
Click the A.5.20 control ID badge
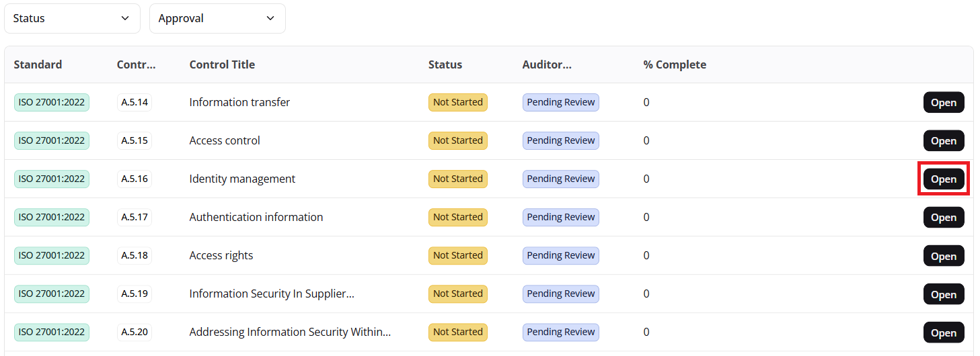click(135, 332)
